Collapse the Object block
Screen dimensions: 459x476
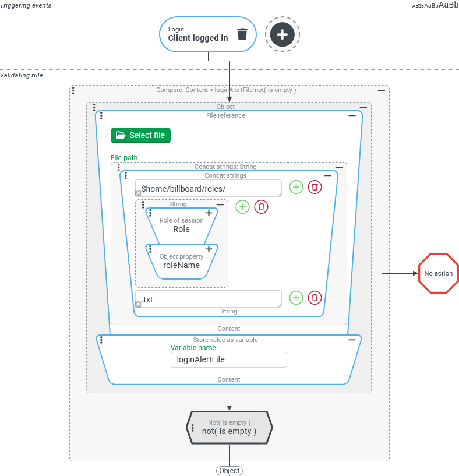(363, 107)
